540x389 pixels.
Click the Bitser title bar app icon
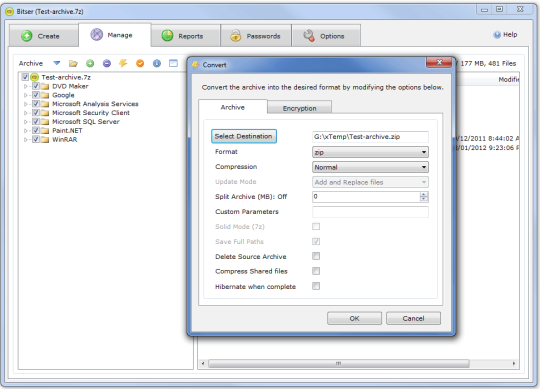[x=10, y=11]
